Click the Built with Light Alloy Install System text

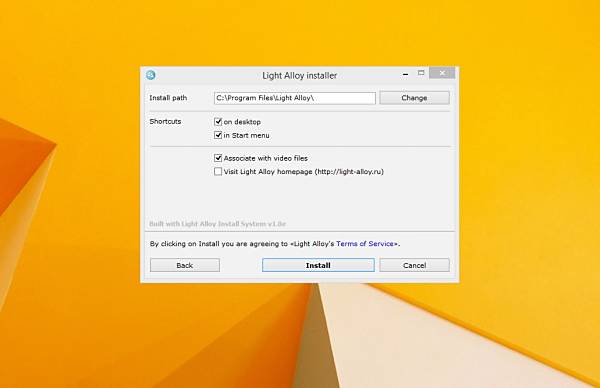click(x=217, y=224)
